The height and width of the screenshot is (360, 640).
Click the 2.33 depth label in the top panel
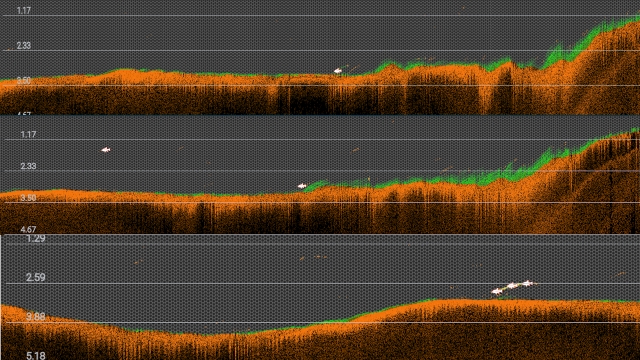[24, 46]
